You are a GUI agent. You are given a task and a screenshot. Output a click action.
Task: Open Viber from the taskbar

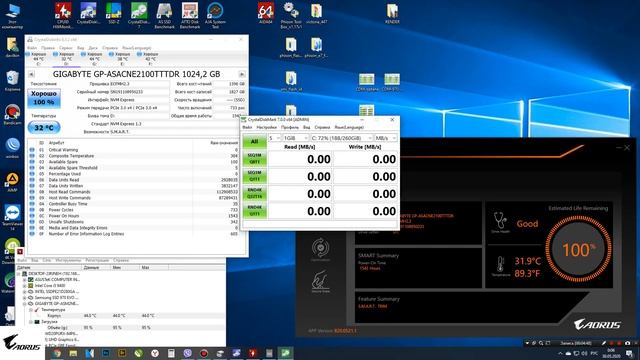pos(187,353)
